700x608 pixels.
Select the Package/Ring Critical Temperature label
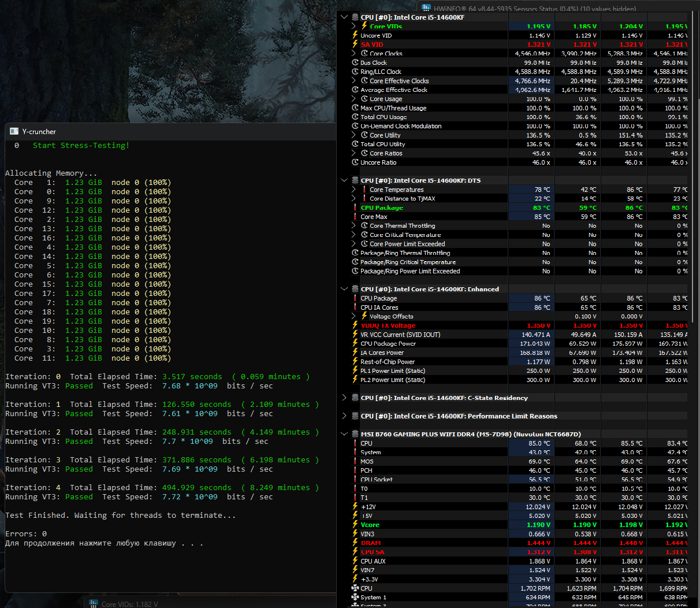click(x=408, y=262)
